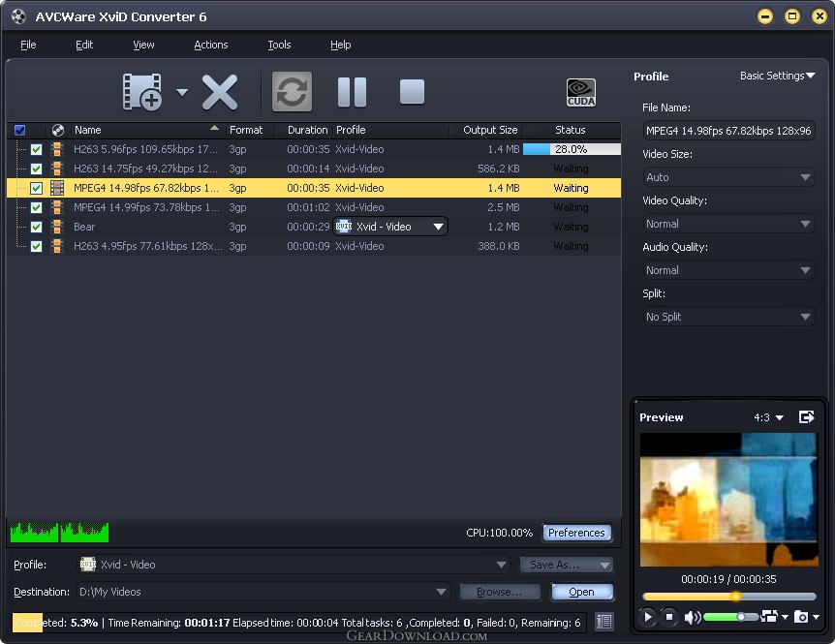Click the Xvid icon in the bottom Profile field

[88, 565]
